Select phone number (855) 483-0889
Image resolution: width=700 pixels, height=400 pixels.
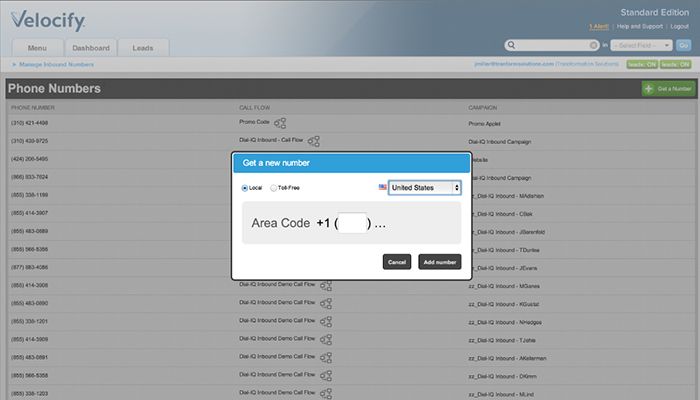pyautogui.click(x=29, y=231)
